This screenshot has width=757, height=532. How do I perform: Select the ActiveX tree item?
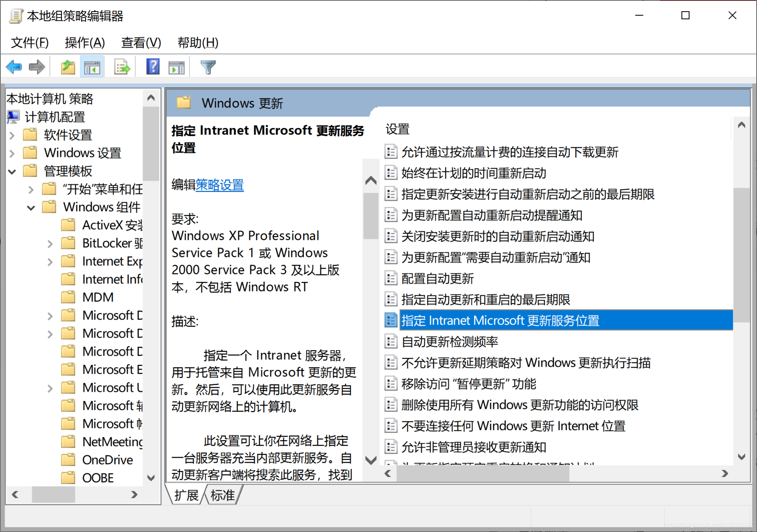[x=113, y=225]
